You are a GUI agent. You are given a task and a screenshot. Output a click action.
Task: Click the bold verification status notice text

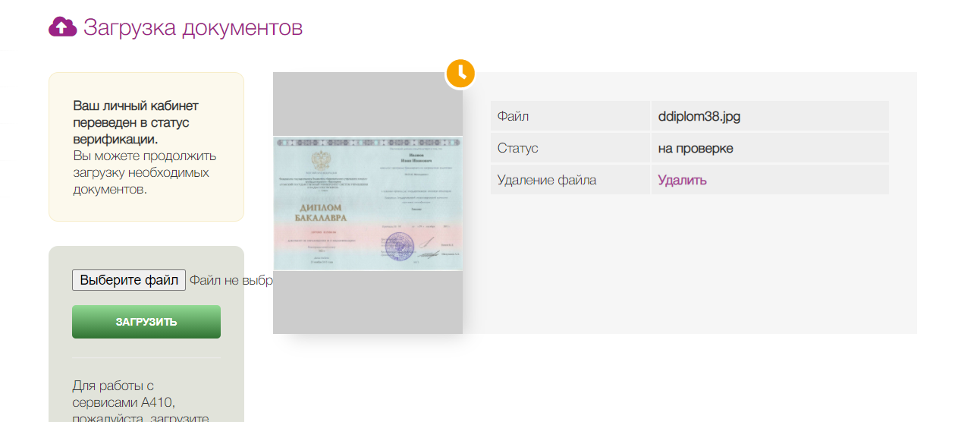tap(136, 122)
